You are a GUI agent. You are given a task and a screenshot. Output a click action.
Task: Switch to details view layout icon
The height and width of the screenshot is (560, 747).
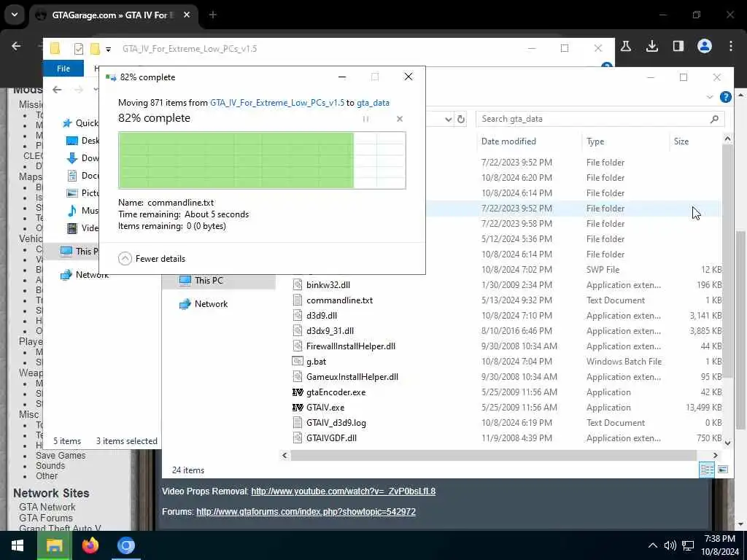pos(707,470)
